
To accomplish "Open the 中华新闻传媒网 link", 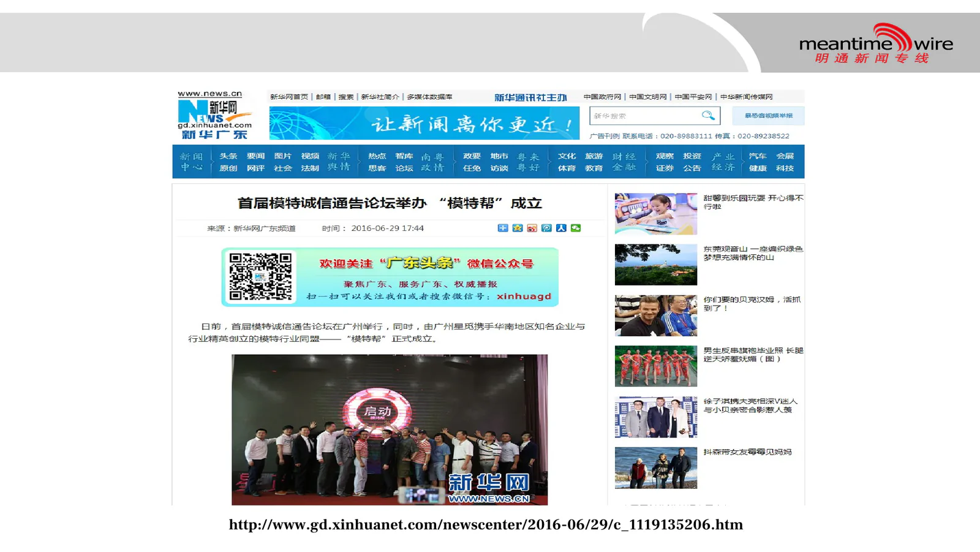I will pyautogui.click(x=746, y=97).
